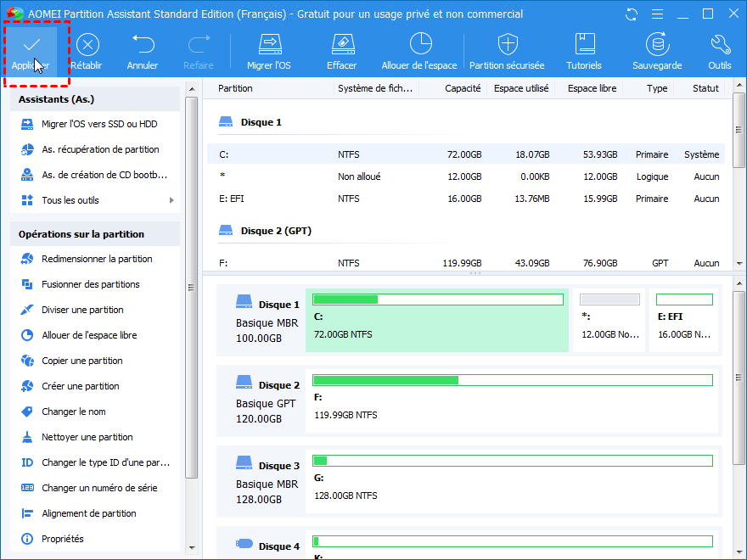Select the Effacer disk wipe tool
This screenshot has width=747, height=560.
click(341, 44)
